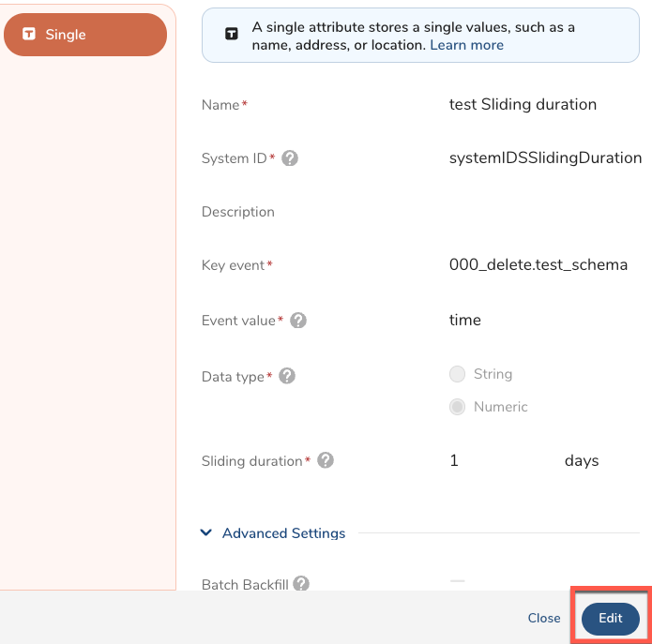Click Batch Backfill help icon
Image resolution: width=652 pixels, height=644 pixels.
click(x=301, y=584)
